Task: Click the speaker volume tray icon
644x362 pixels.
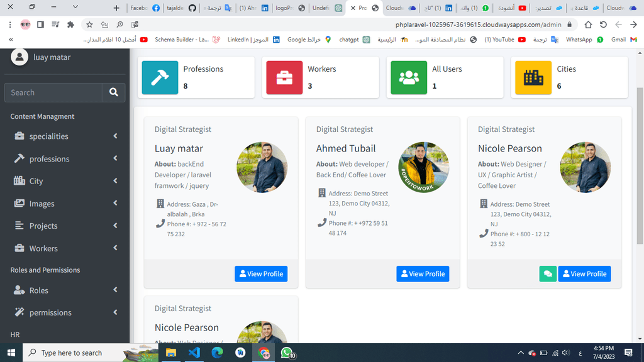Action: click(566, 353)
